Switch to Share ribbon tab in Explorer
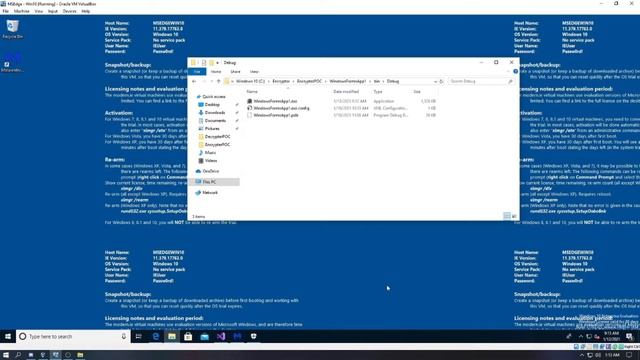Image resolution: width=640 pixels, height=360 pixels. coord(236,71)
